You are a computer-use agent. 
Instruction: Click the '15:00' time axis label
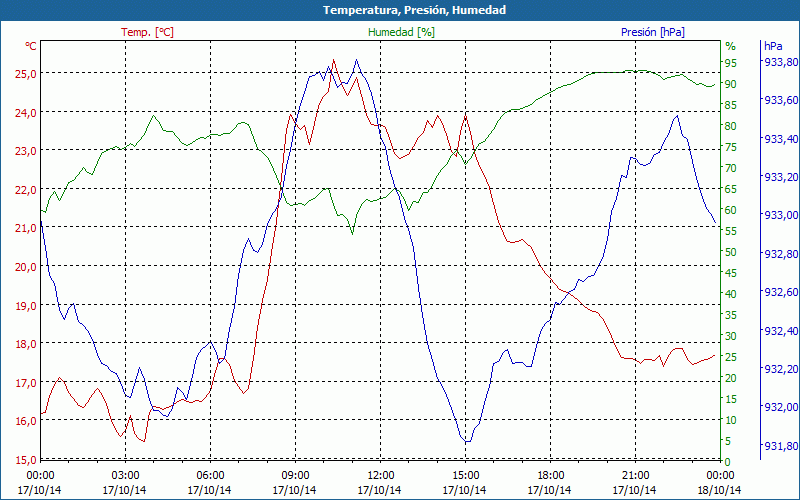pyautogui.click(x=465, y=476)
